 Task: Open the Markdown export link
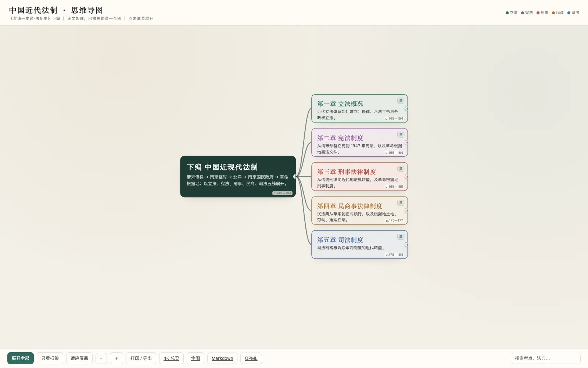pos(222,358)
